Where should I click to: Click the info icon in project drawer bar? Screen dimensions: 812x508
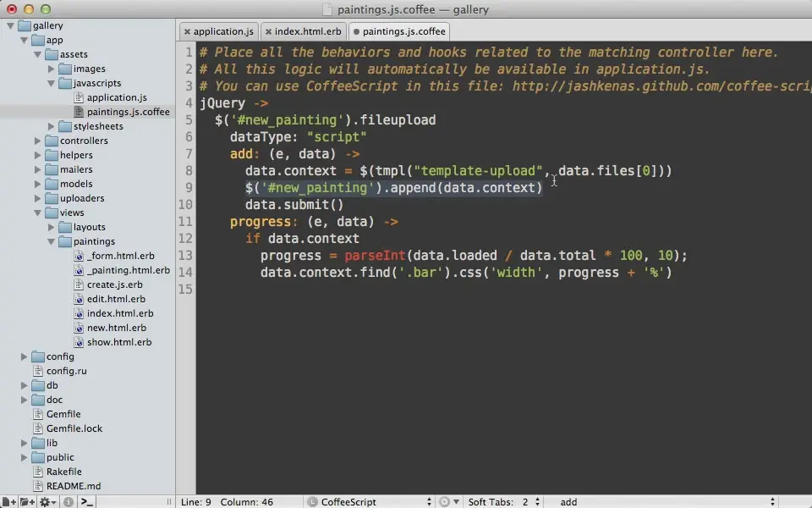point(69,502)
